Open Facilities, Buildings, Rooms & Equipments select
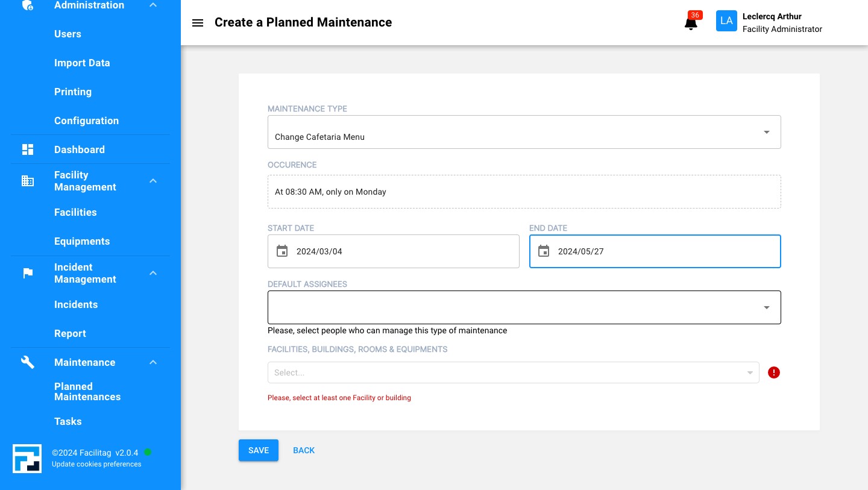Viewport: 868px width, 490px height. point(513,372)
